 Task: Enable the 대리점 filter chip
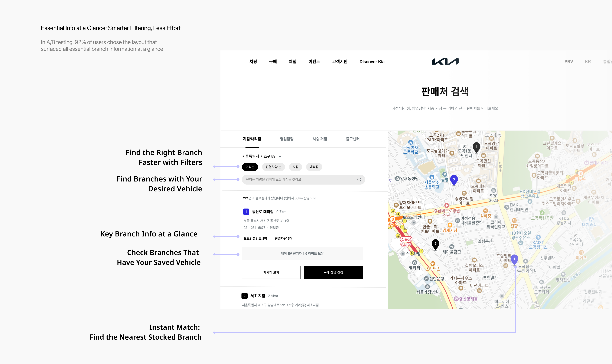tap(314, 167)
